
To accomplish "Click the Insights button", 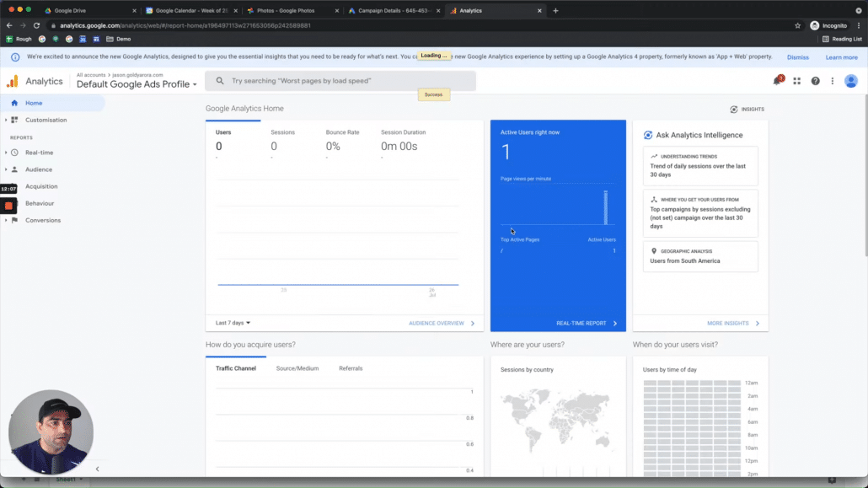I will click(x=747, y=109).
